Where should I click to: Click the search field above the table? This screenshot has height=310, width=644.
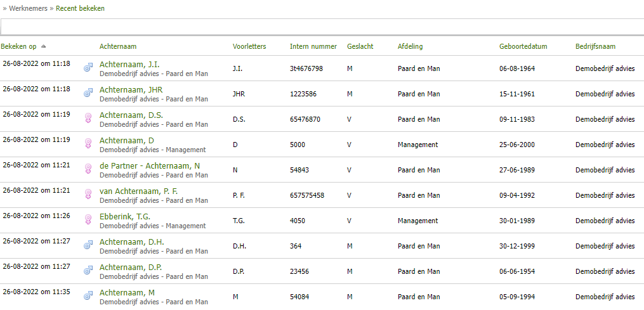(x=322, y=27)
